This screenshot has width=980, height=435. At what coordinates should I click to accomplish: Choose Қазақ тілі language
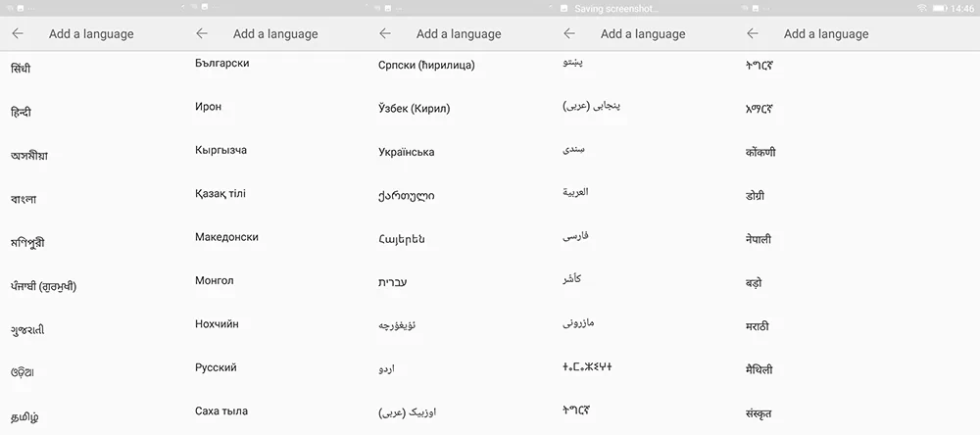point(220,194)
